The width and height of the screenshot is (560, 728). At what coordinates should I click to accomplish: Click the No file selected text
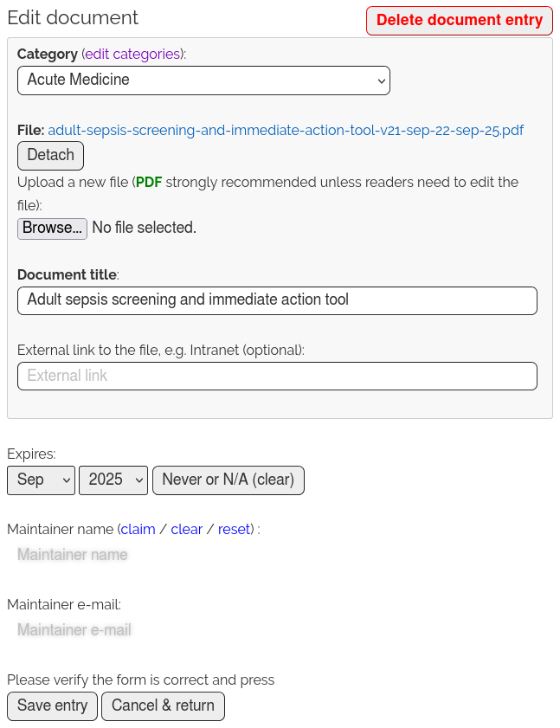pos(145,229)
